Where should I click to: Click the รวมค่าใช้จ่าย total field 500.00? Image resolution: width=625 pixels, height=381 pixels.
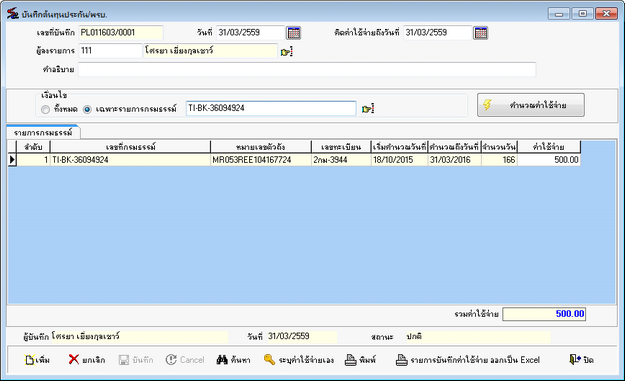click(544, 314)
